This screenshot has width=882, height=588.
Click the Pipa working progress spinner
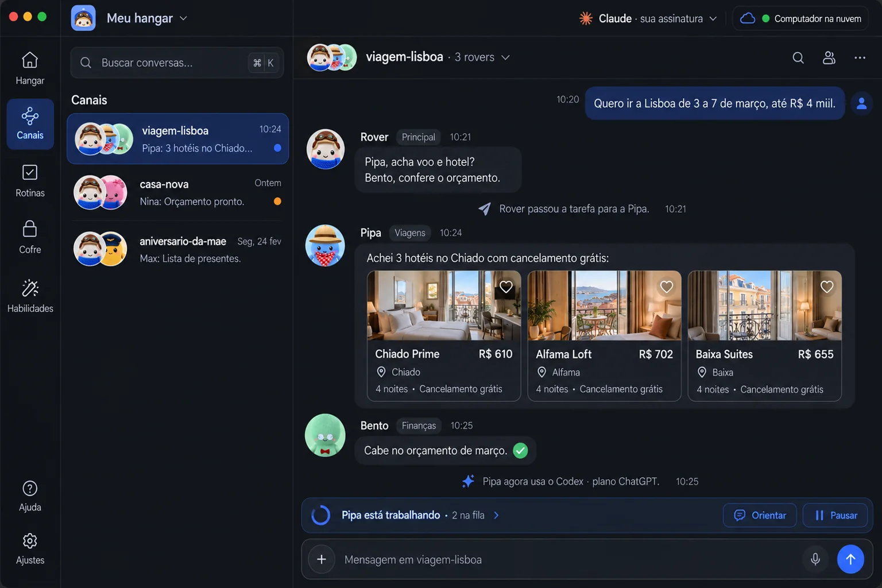(321, 515)
